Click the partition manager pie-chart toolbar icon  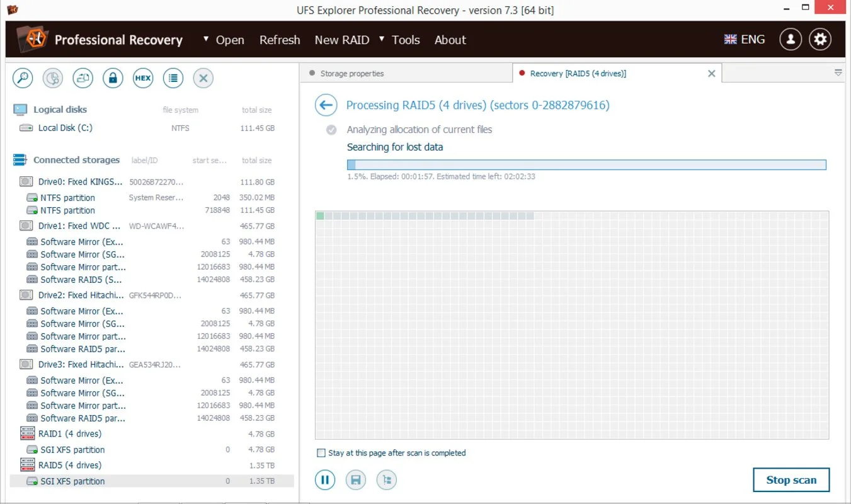pyautogui.click(x=53, y=78)
